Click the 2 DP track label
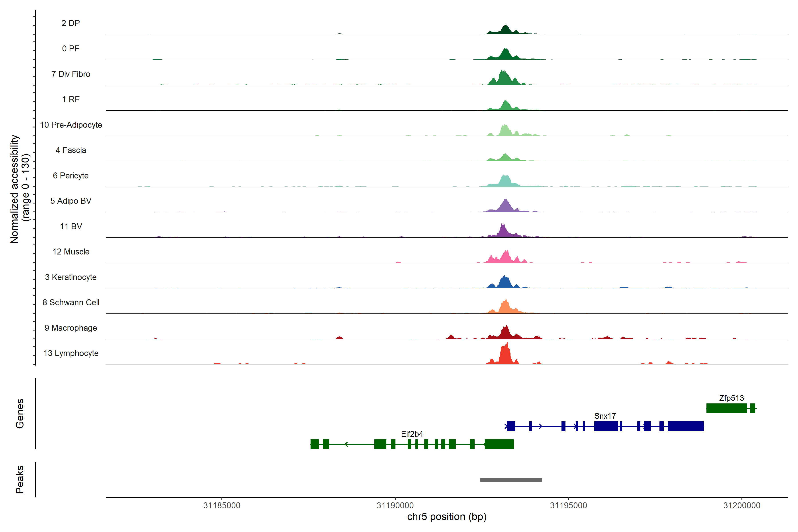 [x=70, y=23]
